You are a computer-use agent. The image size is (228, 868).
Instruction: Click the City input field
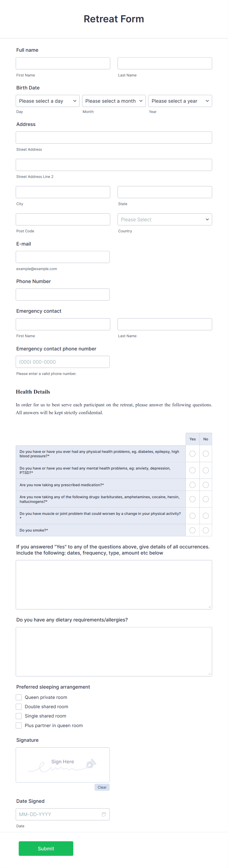[63, 192]
